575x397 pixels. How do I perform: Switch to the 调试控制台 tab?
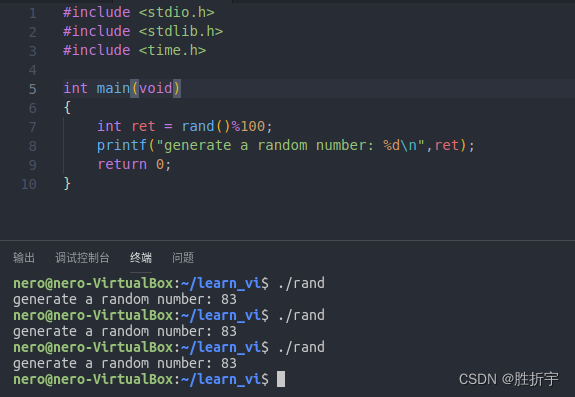[x=82, y=258]
